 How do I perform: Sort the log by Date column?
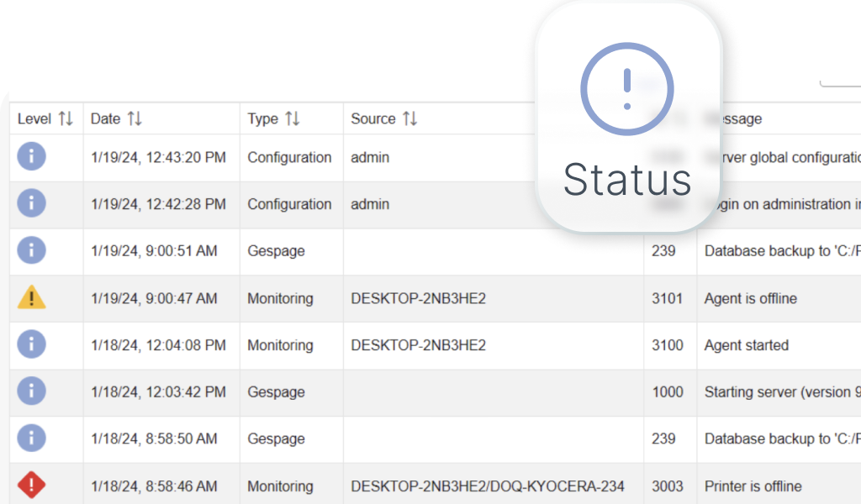pyautogui.click(x=135, y=118)
